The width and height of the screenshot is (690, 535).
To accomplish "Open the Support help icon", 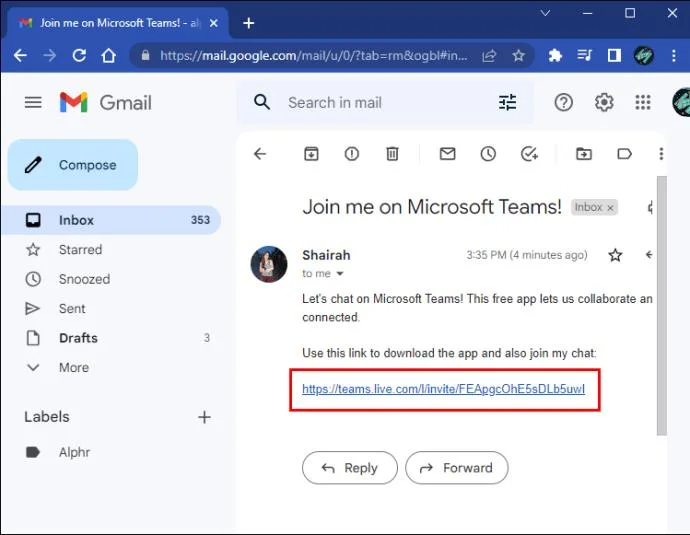I will tap(563, 103).
